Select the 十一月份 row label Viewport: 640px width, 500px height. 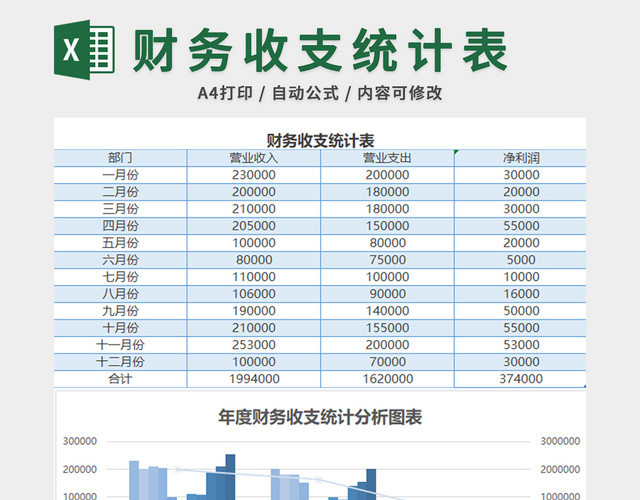tap(120, 345)
